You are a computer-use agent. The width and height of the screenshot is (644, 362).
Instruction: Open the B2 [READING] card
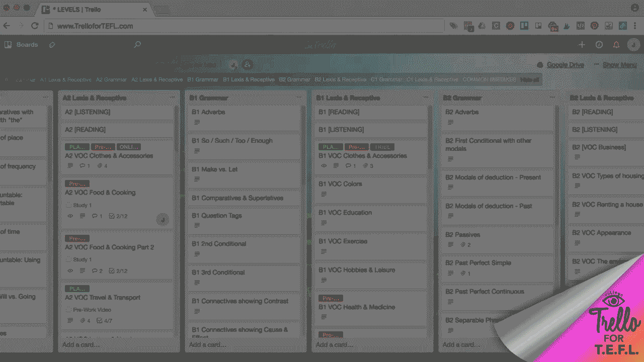[607, 112]
